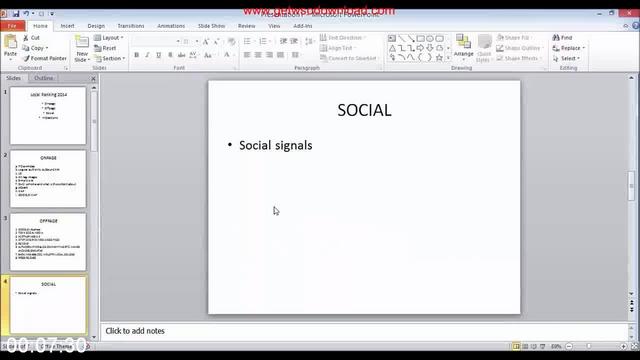Select the Text Box shape

pyautogui.click(x=392, y=38)
